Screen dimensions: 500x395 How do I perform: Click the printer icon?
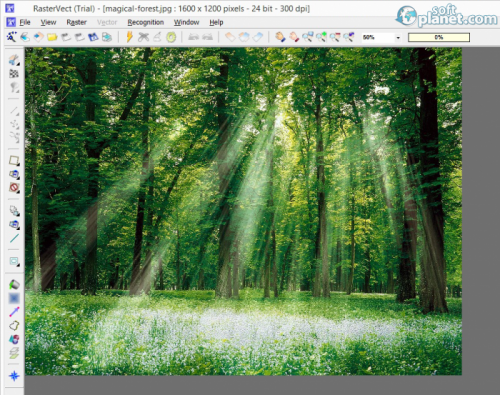pos(107,37)
